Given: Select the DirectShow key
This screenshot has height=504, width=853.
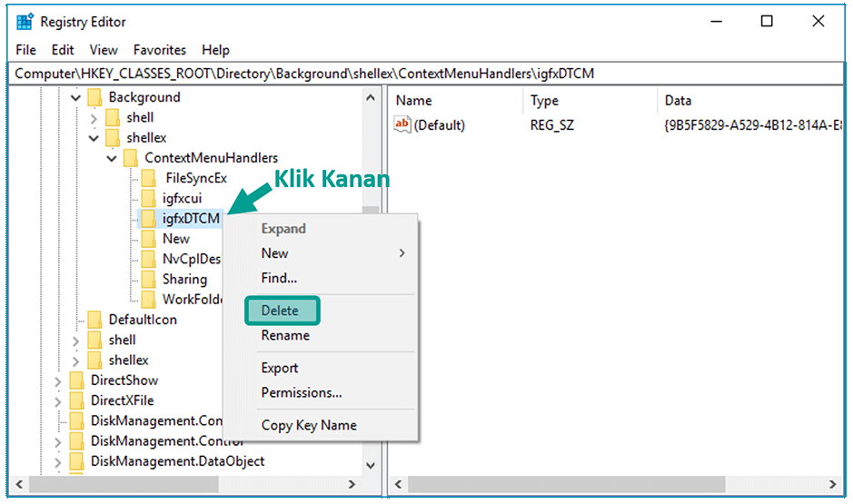Looking at the screenshot, I should pyautogui.click(x=124, y=380).
